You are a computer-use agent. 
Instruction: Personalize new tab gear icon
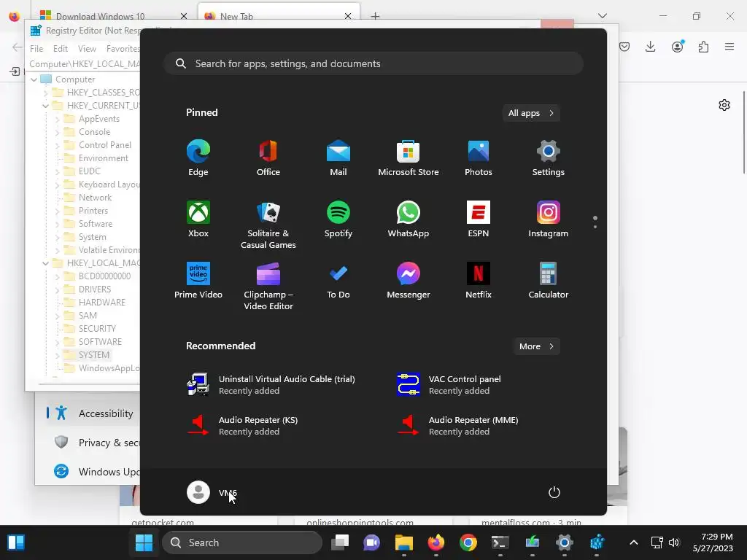tap(724, 105)
